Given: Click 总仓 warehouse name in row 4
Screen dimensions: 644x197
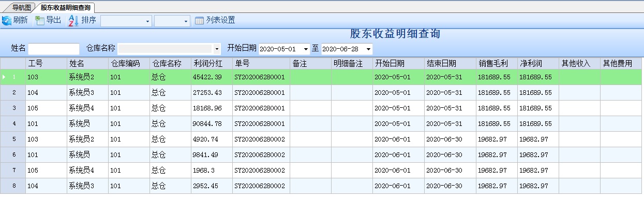Looking at the screenshot, I should point(158,123).
